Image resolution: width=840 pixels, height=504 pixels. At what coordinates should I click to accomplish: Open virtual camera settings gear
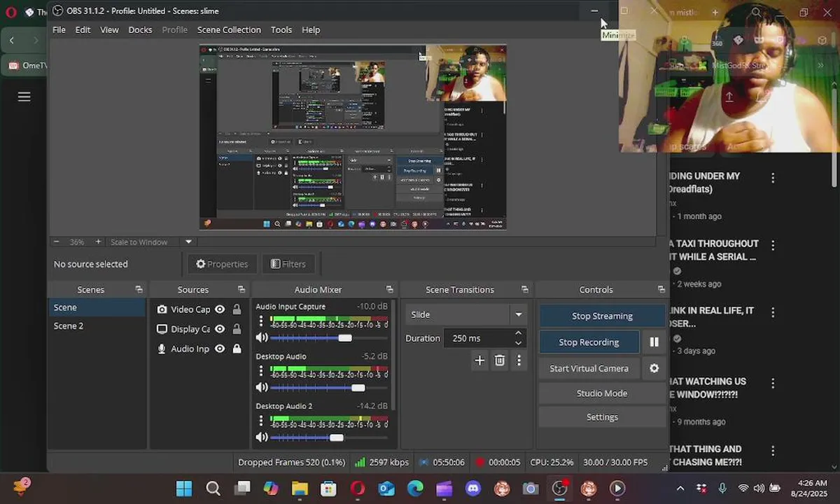(654, 368)
